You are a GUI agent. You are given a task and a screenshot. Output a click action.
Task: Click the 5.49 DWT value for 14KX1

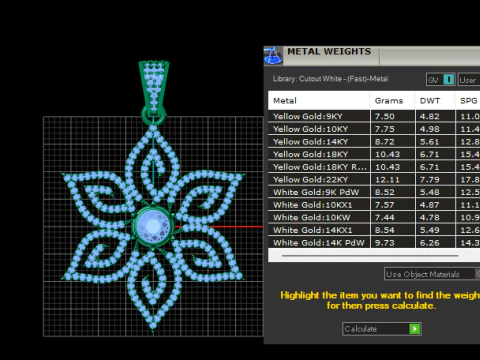point(429,230)
